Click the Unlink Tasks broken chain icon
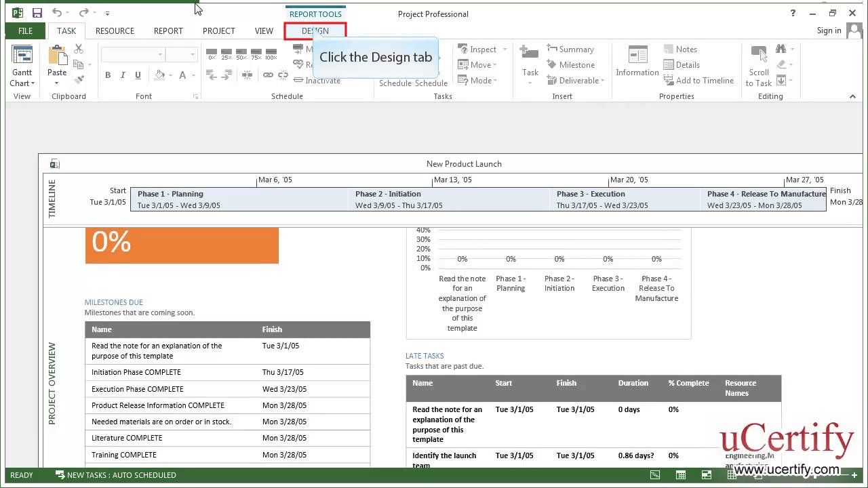The image size is (868, 488). [281, 75]
